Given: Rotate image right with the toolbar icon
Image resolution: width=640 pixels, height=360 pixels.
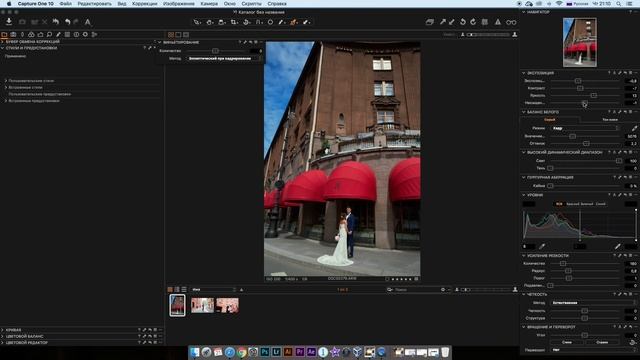Looking at the screenshot, I should (473, 22).
